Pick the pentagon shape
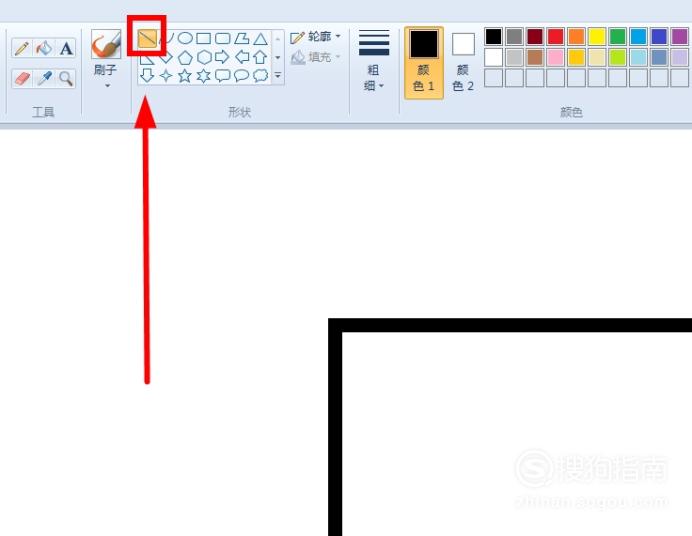Image resolution: width=692 pixels, height=536 pixels. [185, 57]
